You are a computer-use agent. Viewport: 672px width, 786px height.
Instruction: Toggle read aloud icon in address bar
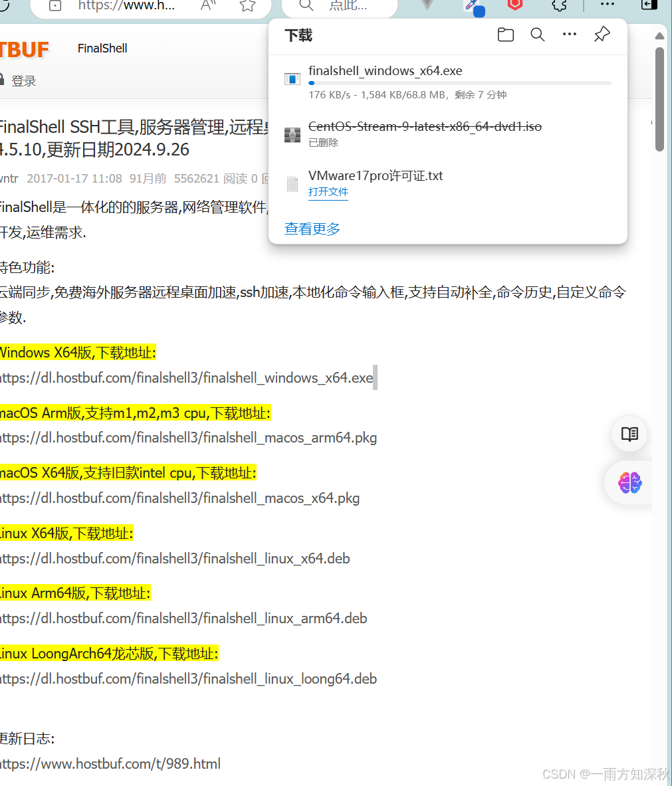tap(208, 5)
